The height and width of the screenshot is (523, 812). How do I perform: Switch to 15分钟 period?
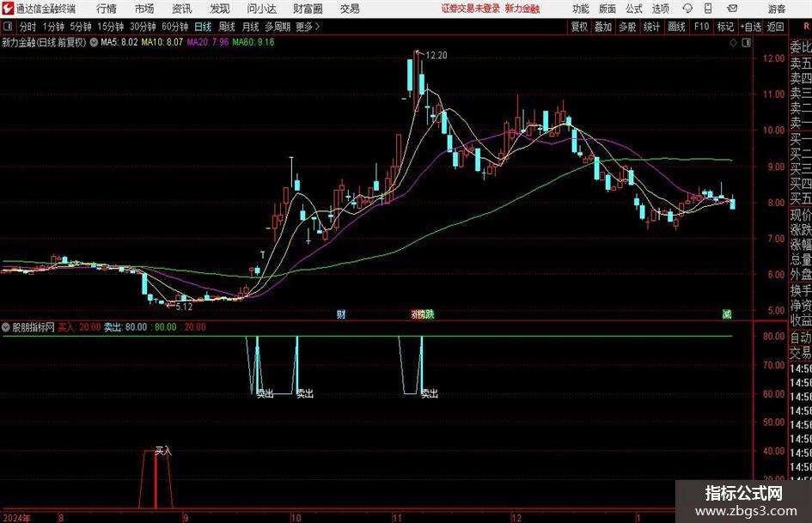click(x=110, y=27)
